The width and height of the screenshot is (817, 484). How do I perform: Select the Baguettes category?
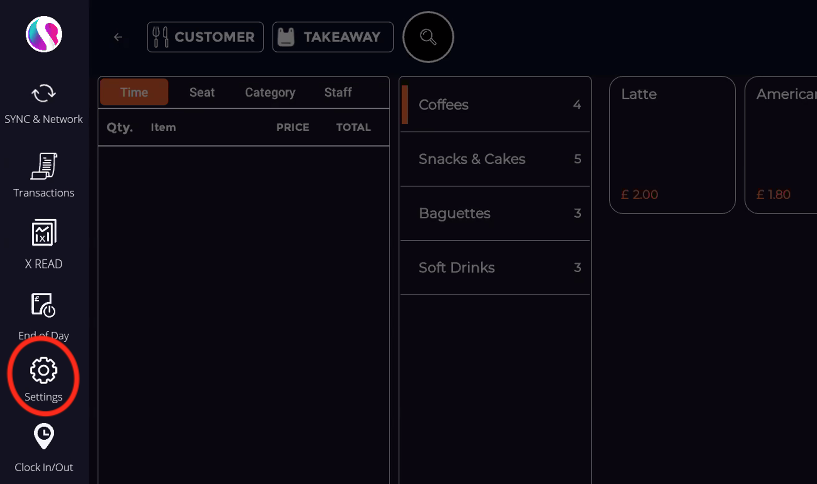(496, 213)
